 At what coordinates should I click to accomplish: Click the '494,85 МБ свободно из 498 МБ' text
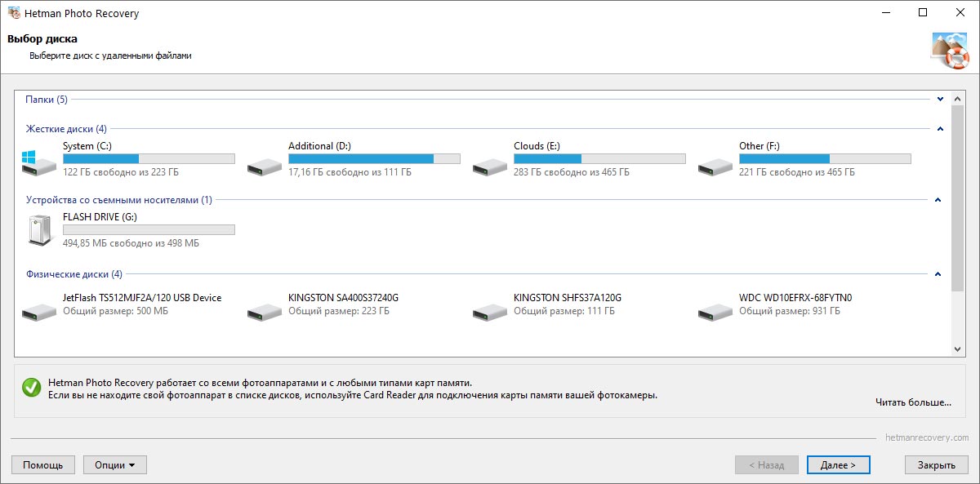point(131,243)
